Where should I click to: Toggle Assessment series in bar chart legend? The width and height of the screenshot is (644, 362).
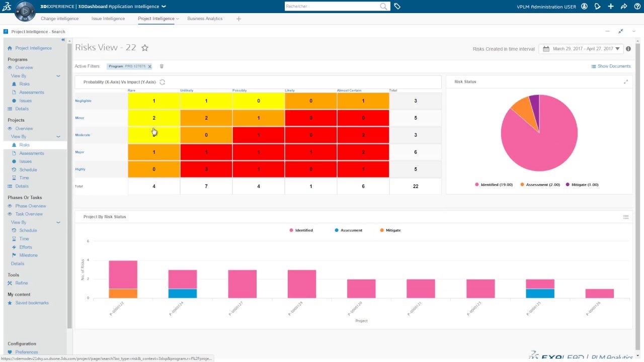[348, 230]
